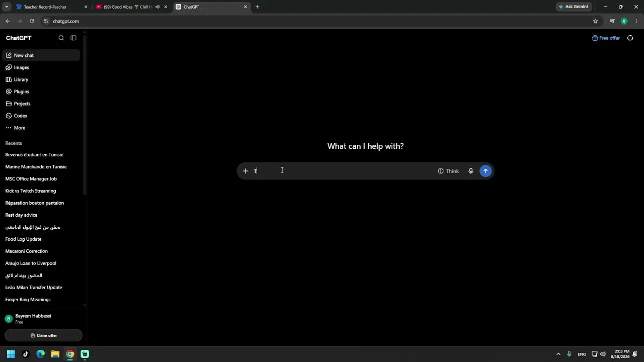644x362 pixels.
Task: Open TikTok from the taskbar
Action: pos(26,354)
